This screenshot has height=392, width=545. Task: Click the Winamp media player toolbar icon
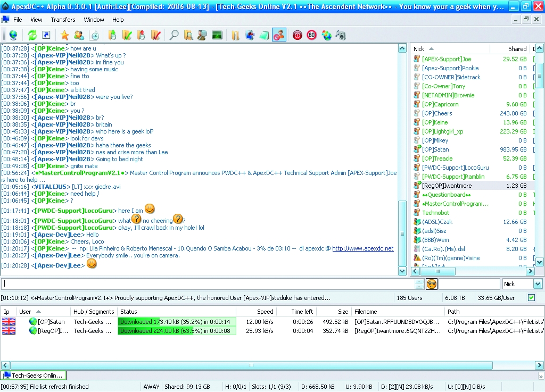click(341, 35)
